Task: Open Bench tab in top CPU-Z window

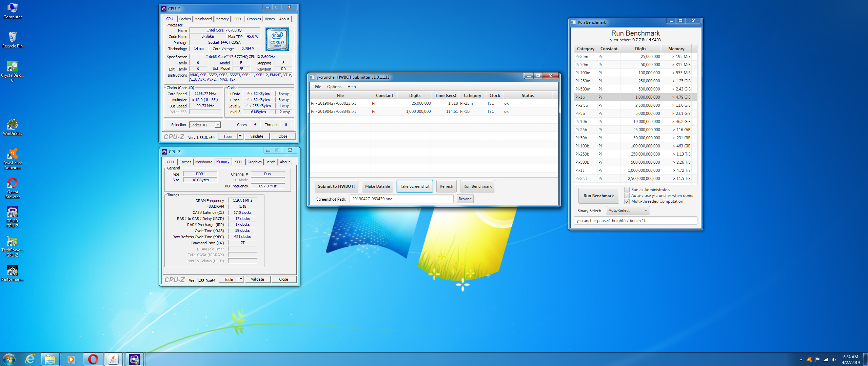Action: (x=270, y=19)
